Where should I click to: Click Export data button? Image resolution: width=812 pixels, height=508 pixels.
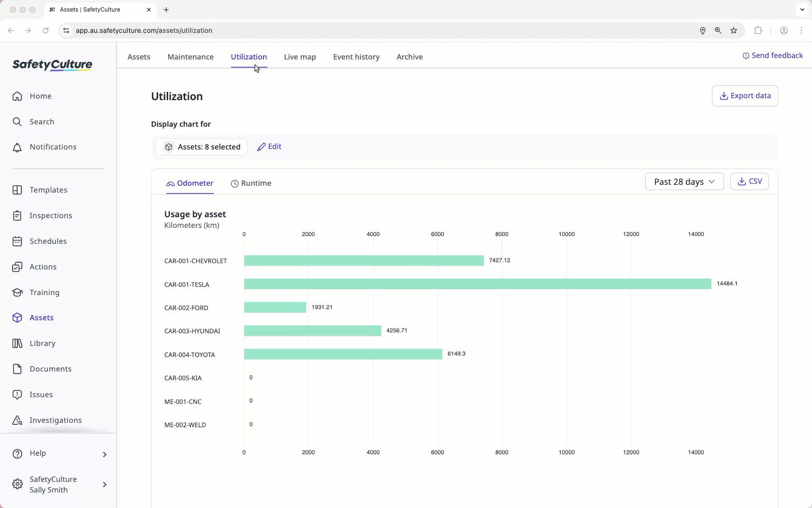[x=745, y=96]
